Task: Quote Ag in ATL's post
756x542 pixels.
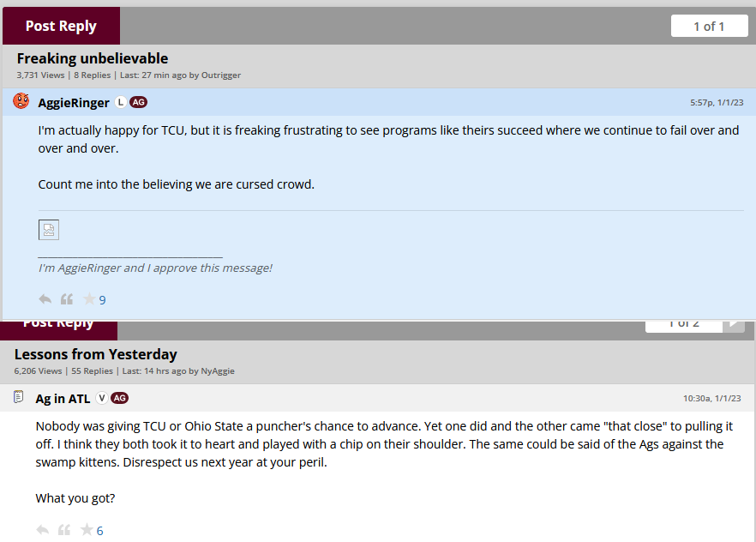Action: (64, 530)
